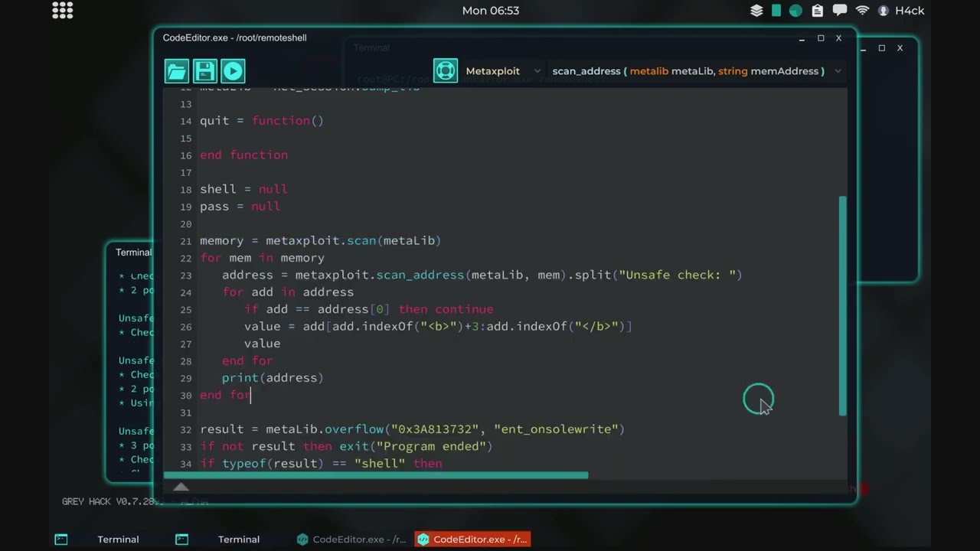Run the script with the play button

234,71
